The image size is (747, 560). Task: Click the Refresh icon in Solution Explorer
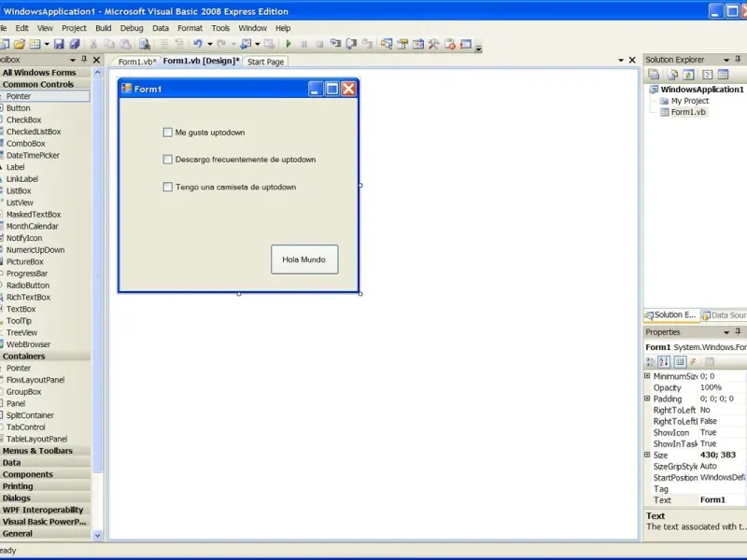[x=688, y=75]
